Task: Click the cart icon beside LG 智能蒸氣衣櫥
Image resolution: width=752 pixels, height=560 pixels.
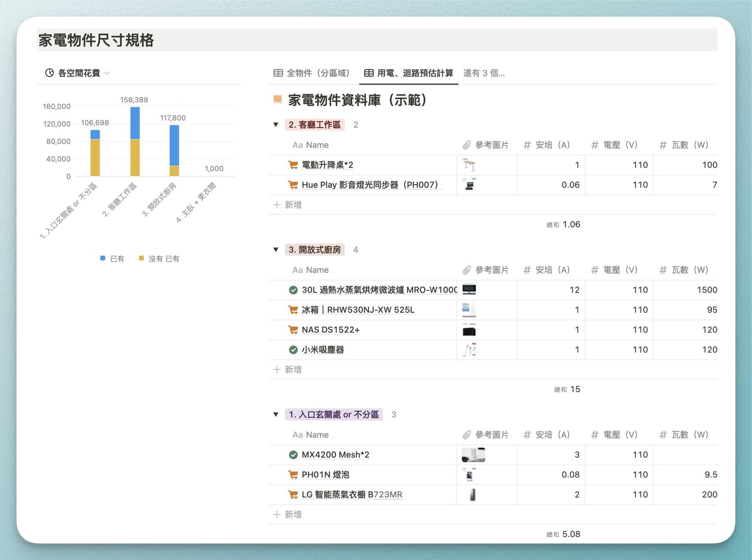Action: click(293, 495)
